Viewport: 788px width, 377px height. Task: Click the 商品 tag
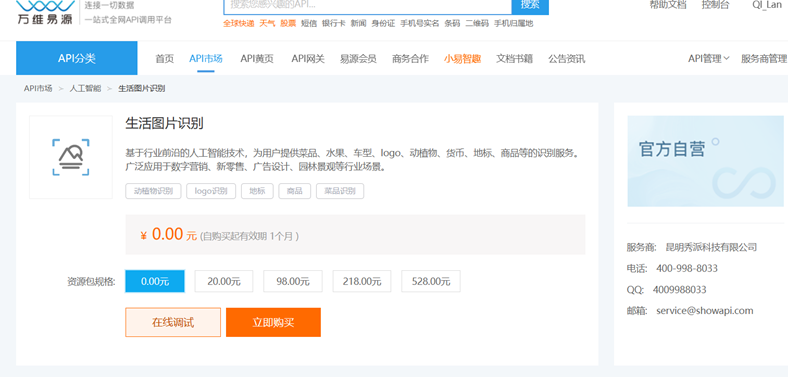tap(294, 191)
